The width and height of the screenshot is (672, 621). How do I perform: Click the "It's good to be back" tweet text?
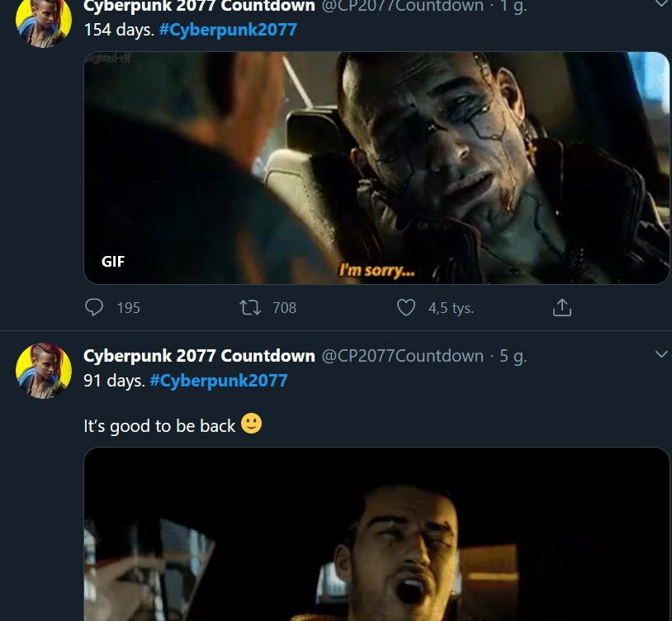(x=159, y=426)
